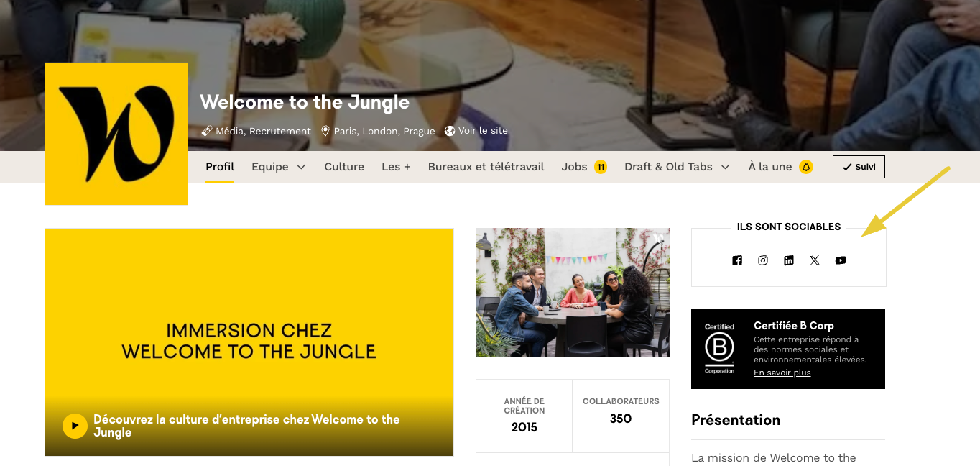
Task: Open the Facebook social icon
Action: coord(737,260)
